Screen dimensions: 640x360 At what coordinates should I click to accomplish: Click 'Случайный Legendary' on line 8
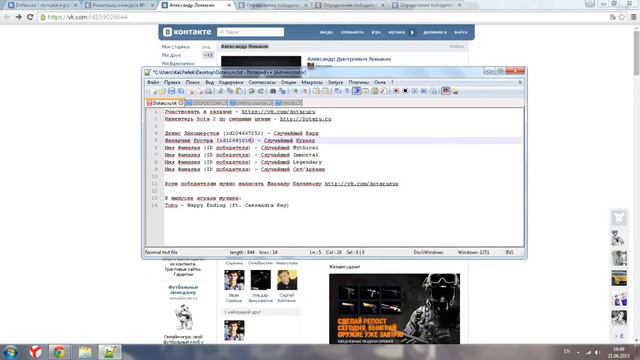[x=291, y=162]
